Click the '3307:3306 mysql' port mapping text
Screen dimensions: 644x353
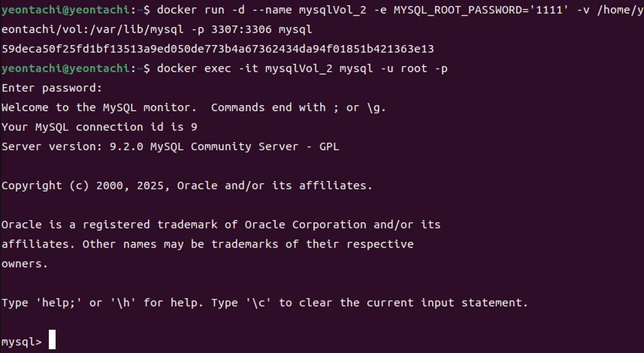[262, 29]
